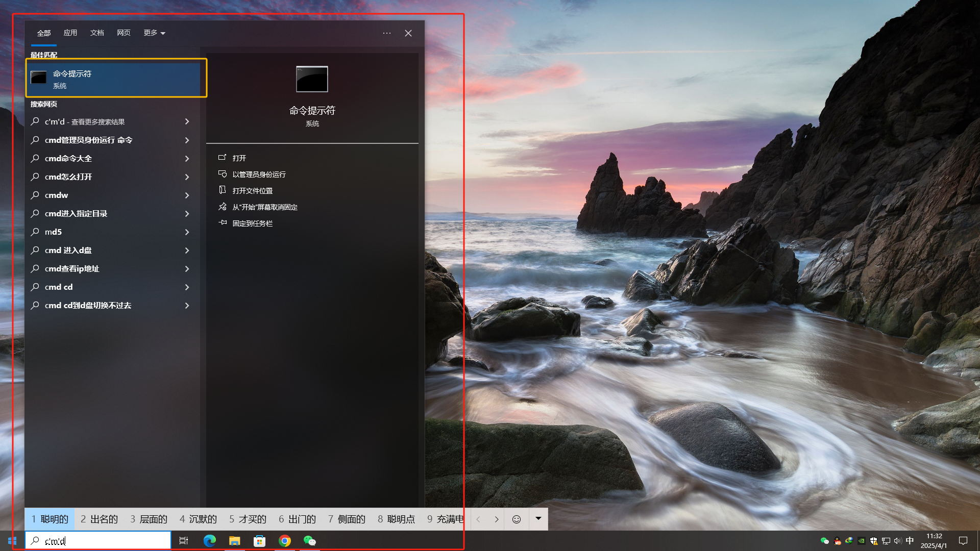Screen dimensions: 980x551
Task: Switch to the 应用 search tab
Action: 70,33
